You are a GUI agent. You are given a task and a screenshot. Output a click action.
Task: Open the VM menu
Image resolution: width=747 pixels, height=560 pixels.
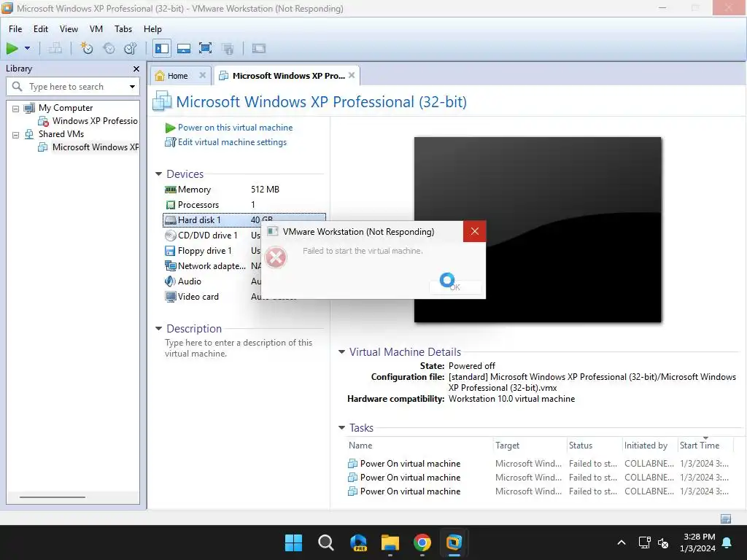pos(96,29)
